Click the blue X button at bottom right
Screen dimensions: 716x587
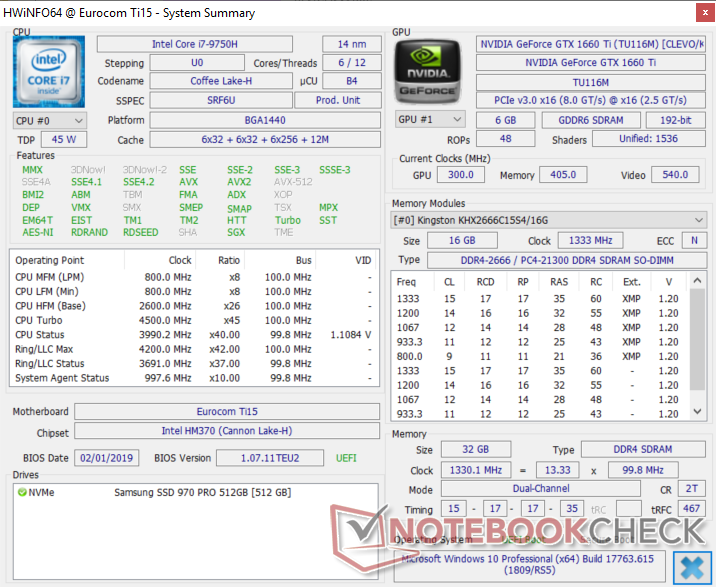coord(692,568)
